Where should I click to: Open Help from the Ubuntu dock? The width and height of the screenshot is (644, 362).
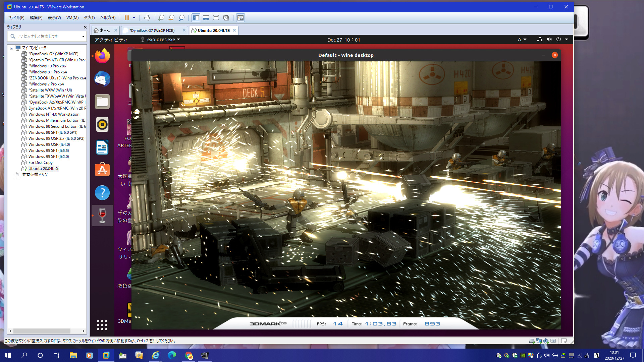click(102, 193)
